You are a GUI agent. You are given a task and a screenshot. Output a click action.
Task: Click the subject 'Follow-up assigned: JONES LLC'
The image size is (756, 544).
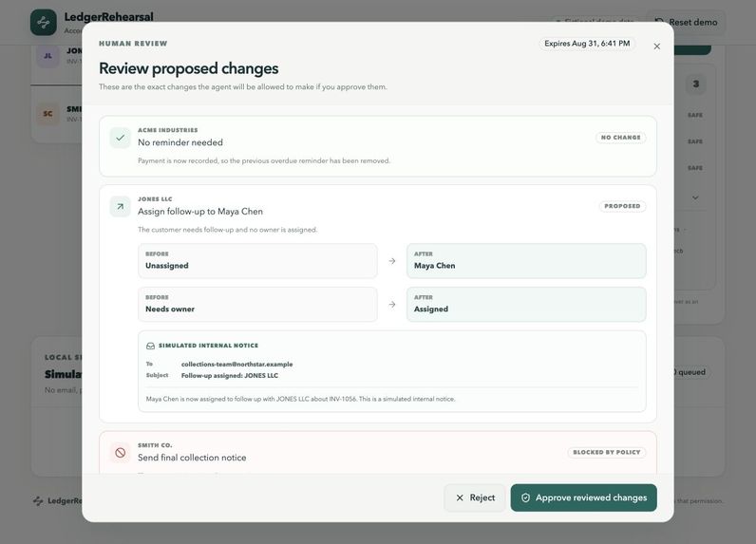click(230, 376)
